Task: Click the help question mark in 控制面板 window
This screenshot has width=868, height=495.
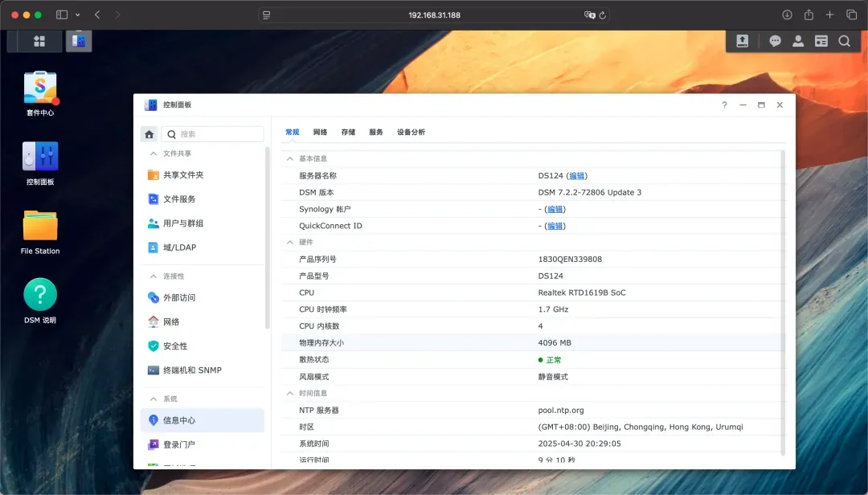Action: click(724, 105)
